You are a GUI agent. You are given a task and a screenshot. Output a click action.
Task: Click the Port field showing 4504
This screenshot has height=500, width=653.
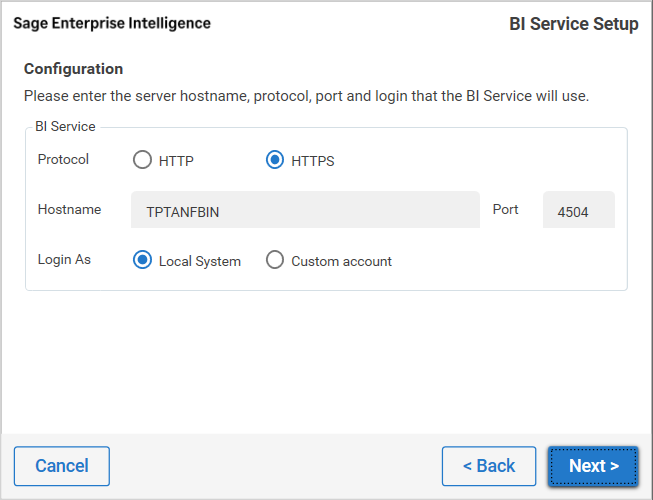(x=578, y=210)
